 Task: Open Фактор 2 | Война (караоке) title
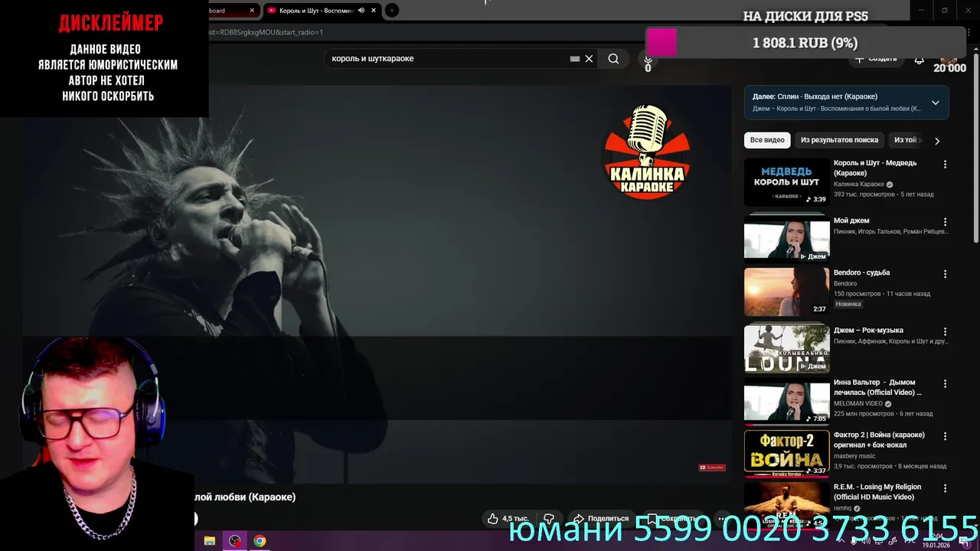pos(879,439)
